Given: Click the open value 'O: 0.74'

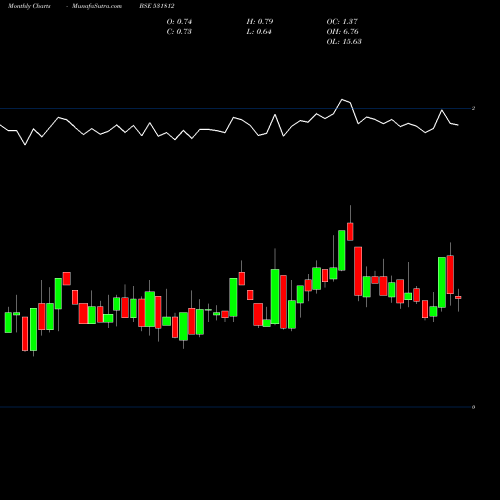Looking at the screenshot, I should coord(179,22).
